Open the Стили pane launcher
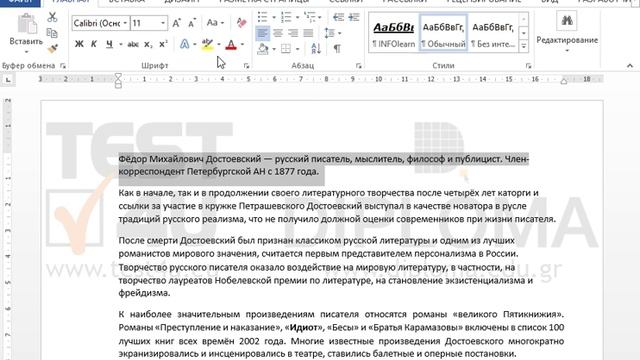The height and width of the screenshot is (360, 640). point(528,66)
